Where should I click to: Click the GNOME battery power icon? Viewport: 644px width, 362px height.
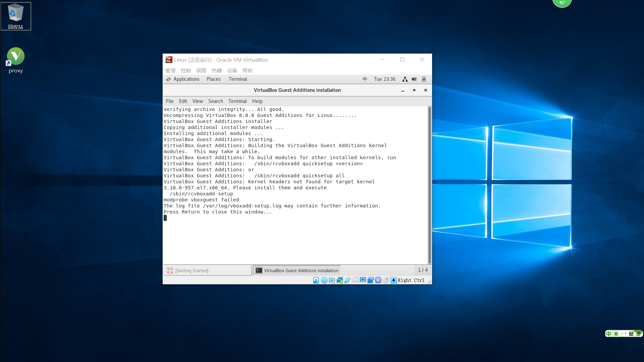click(424, 79)
